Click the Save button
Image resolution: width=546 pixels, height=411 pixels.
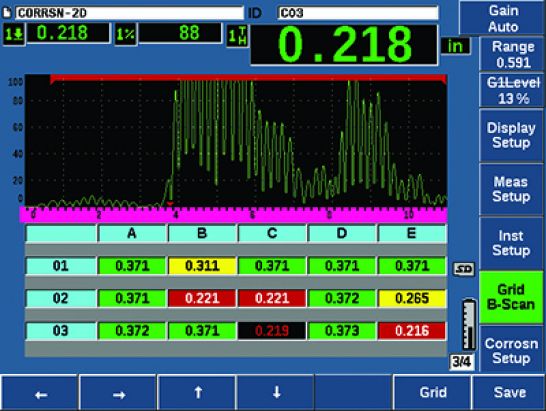click(509, 393)
